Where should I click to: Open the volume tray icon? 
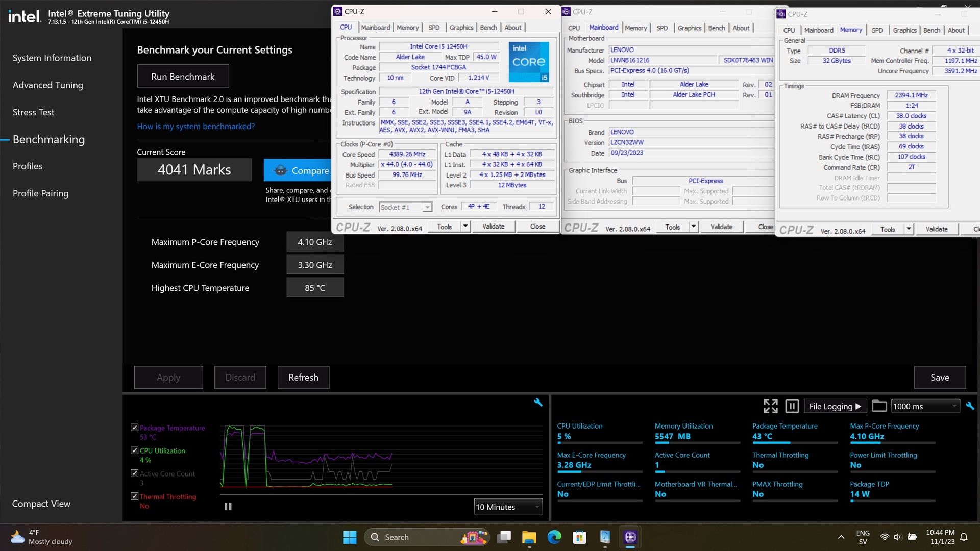click(x=898, y=537)
